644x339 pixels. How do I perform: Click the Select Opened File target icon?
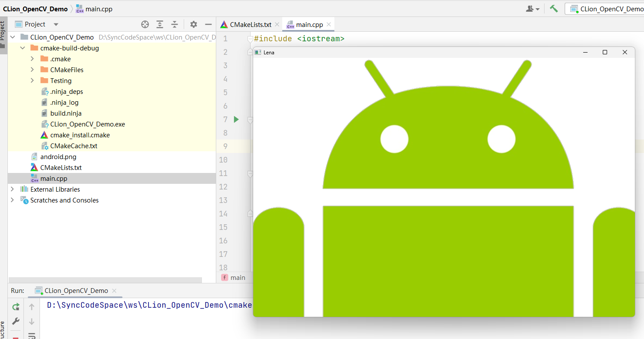145,24
